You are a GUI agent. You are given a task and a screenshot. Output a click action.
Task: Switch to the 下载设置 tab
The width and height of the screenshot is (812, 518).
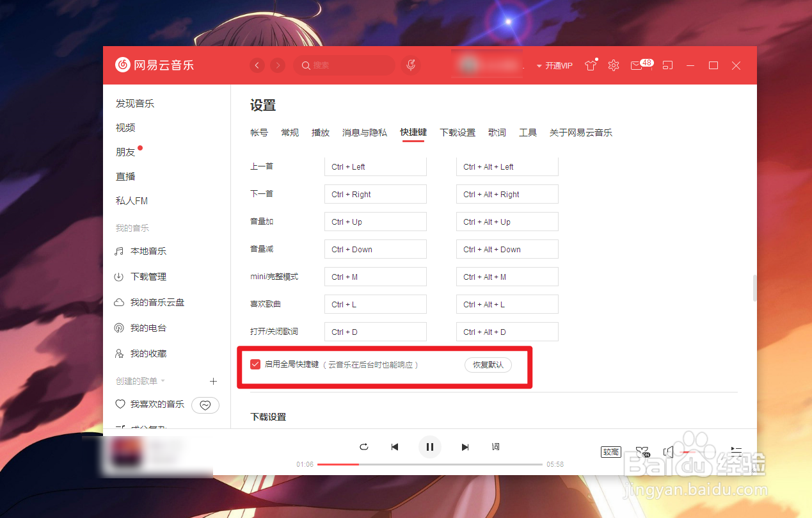(x=458, y=133)
